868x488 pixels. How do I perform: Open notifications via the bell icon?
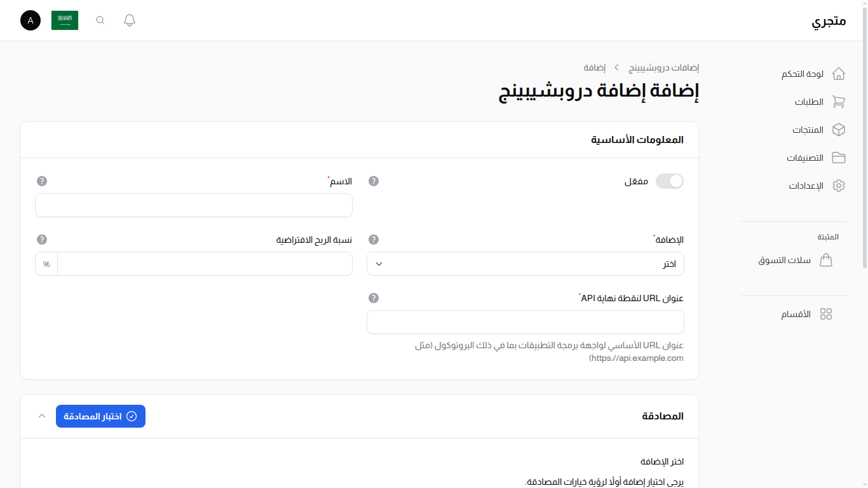(129, 20)
